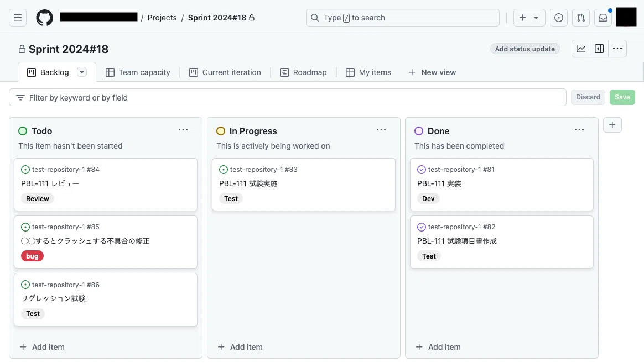Click the Sprint 2024#18 project title
Viewport: 644px width, 363px height.
click(x=69, y=49)
